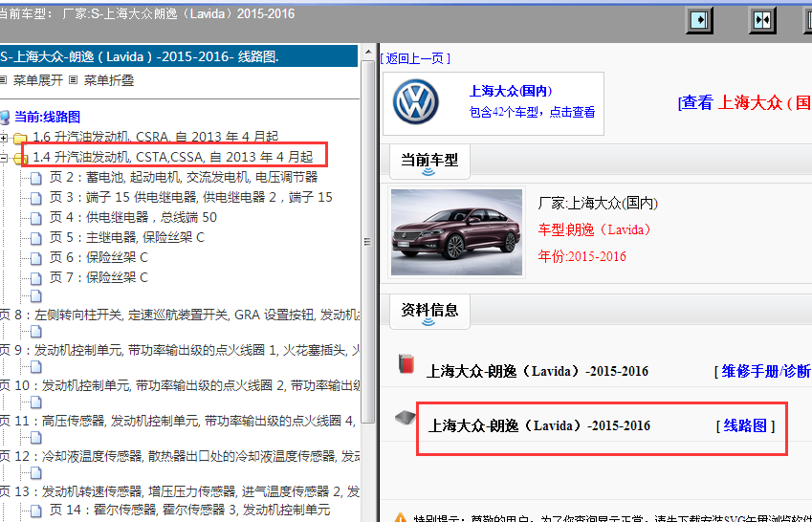Open 页 9：发动机控制单元 点火线圈 1
The width and height of the screenshot is (812, 522).
coord(180,351)
